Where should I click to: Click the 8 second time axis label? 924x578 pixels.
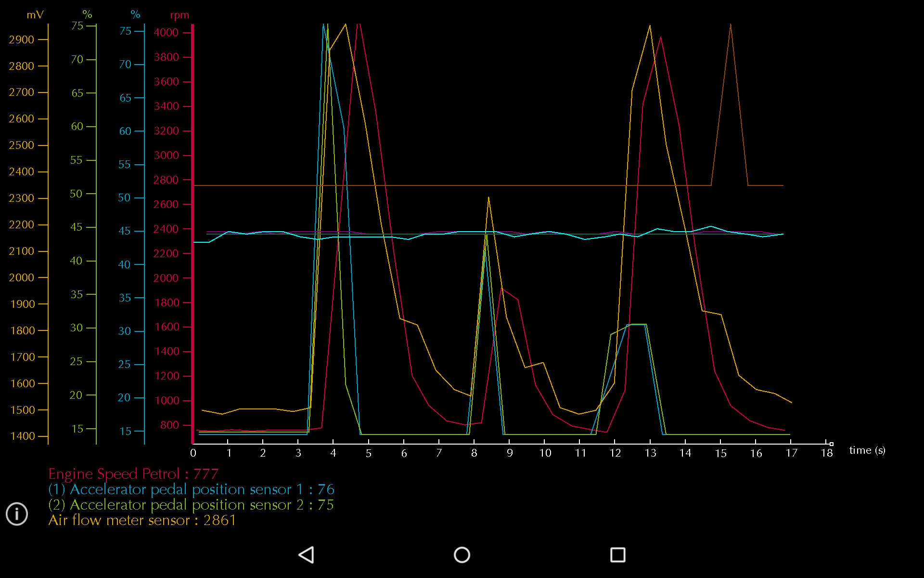(474, 453)
